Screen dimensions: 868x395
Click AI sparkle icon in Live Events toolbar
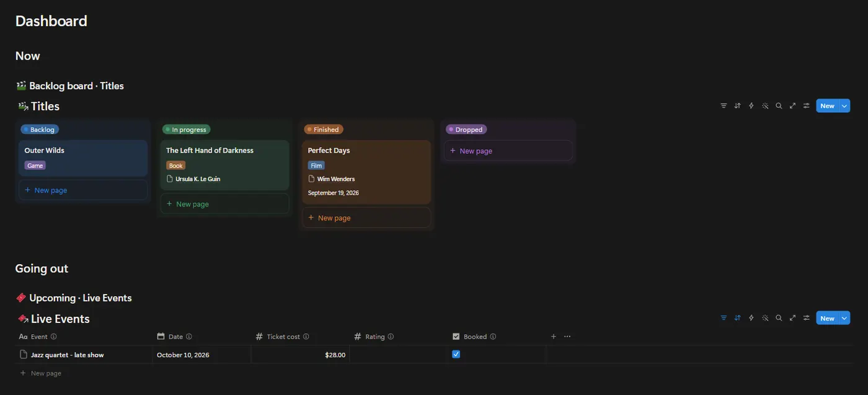point(765,318)
